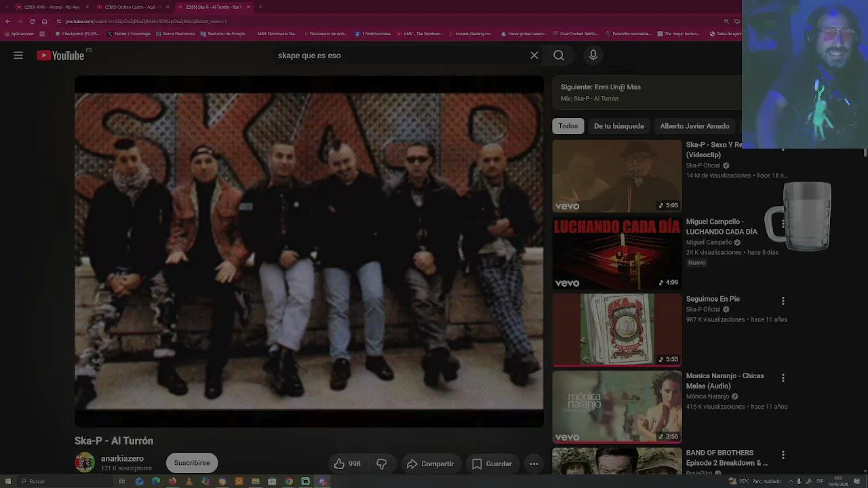
Task: Open the 'Miguel Campello - LUCHANDO CADA DÍA' title
Action: tap(722, 226)
